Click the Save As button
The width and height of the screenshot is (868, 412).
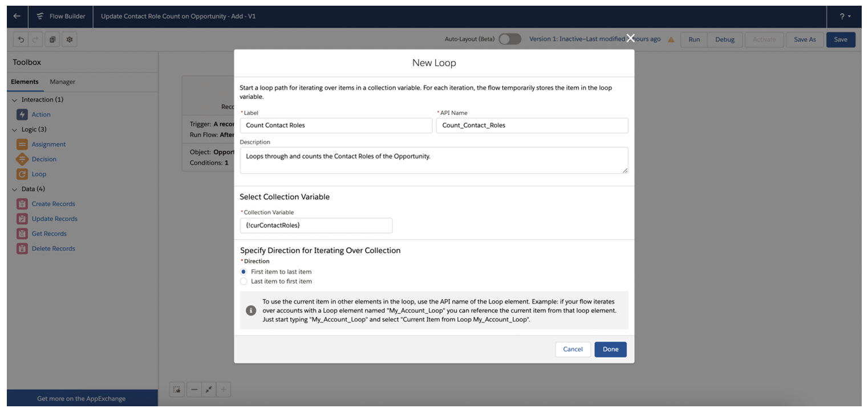coord(805,39)
